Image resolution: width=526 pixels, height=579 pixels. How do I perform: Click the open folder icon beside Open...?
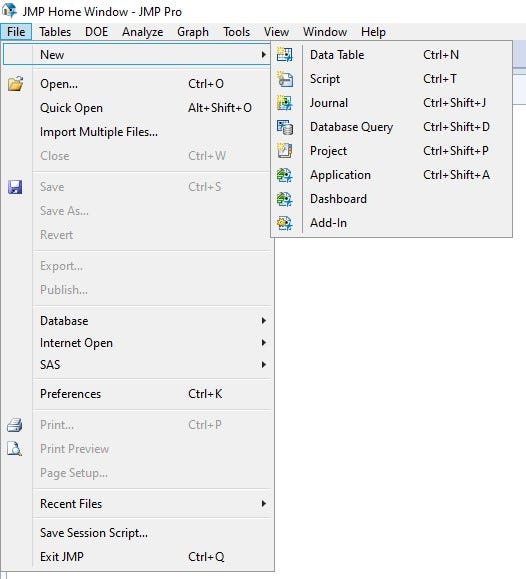pyautogui.click(x=16, y=84)
